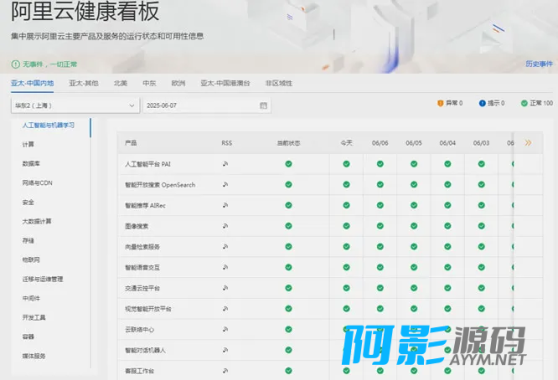Image resolution: width=558 pixels, height=380 pixels.
Task: Select 物联网 category in sidebar
Action: [31, 260]
